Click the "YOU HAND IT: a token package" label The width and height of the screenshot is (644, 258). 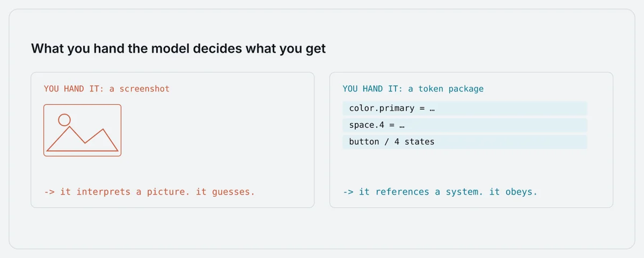coord(413,89)
